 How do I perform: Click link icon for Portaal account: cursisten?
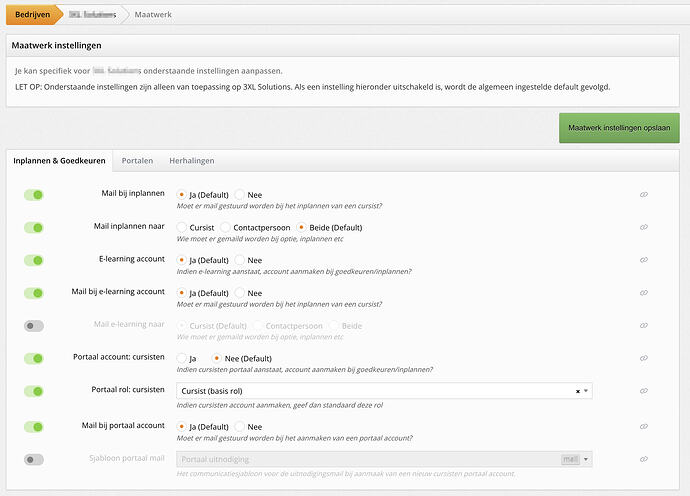644,359
